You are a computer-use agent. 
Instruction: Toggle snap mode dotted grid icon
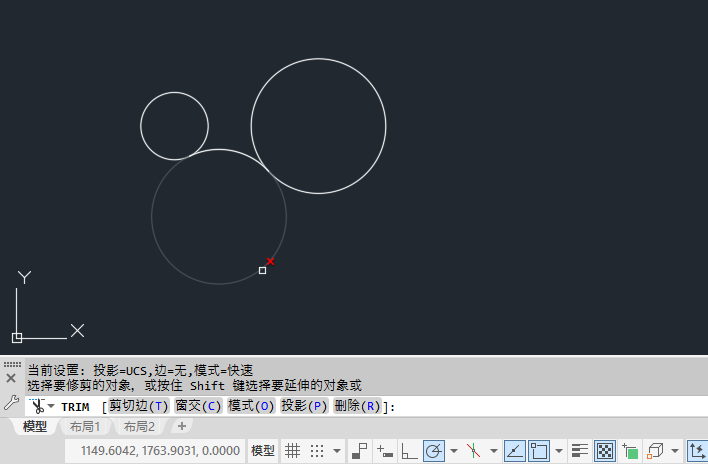pos(317,450)
